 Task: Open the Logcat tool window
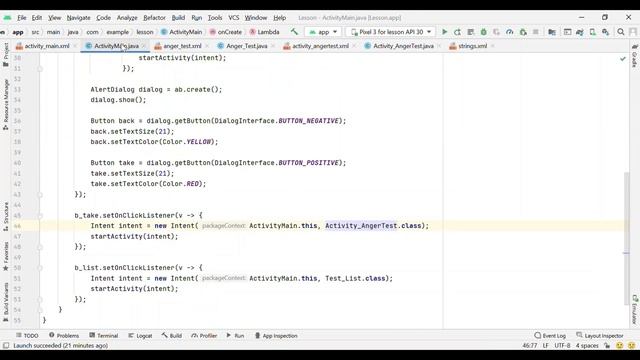point(140,336)
